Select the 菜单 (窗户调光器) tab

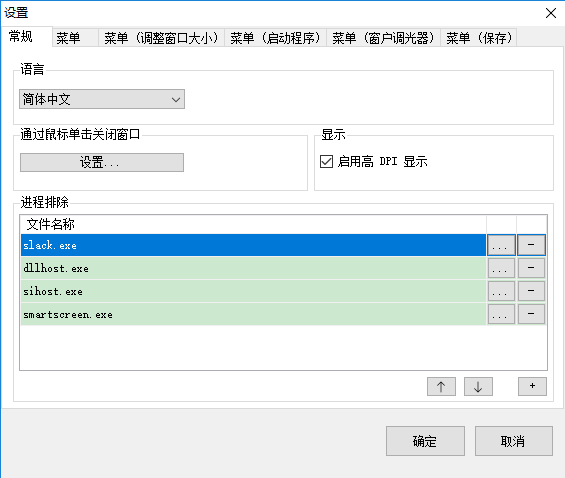[383, 38]
